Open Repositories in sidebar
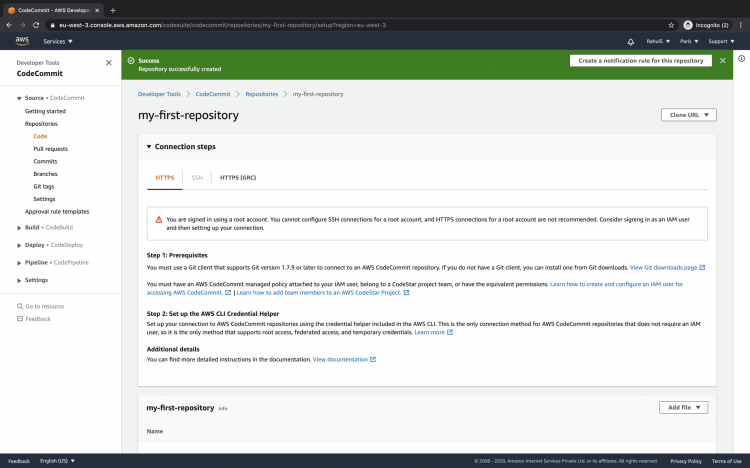The image size is (750, 468). (x=41, y=123)
